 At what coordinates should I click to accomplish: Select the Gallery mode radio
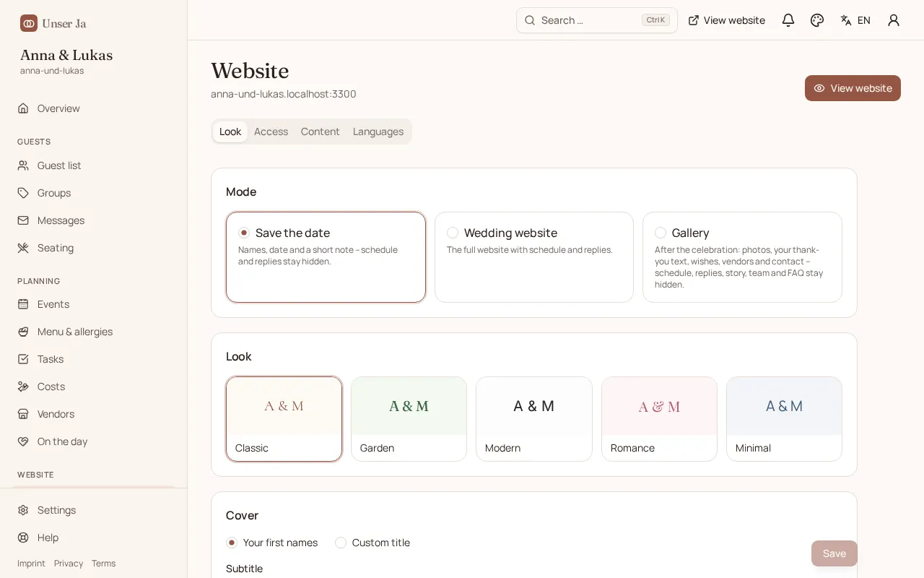point(661,233)
